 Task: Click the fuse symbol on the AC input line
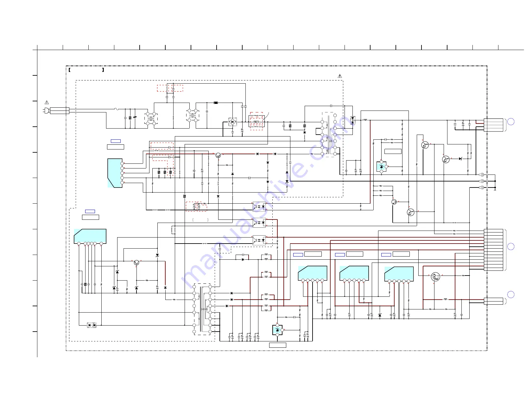point(117,109)
